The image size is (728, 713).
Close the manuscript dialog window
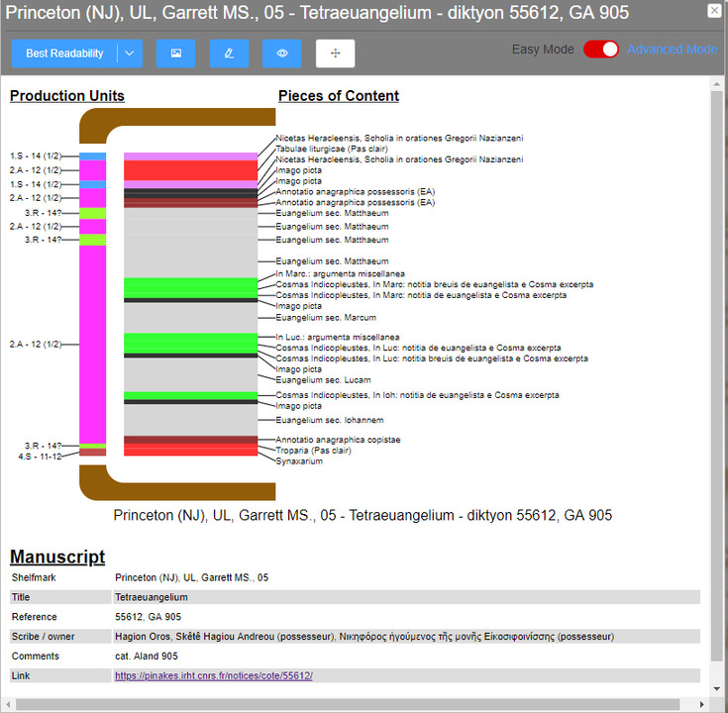(714, 11)
